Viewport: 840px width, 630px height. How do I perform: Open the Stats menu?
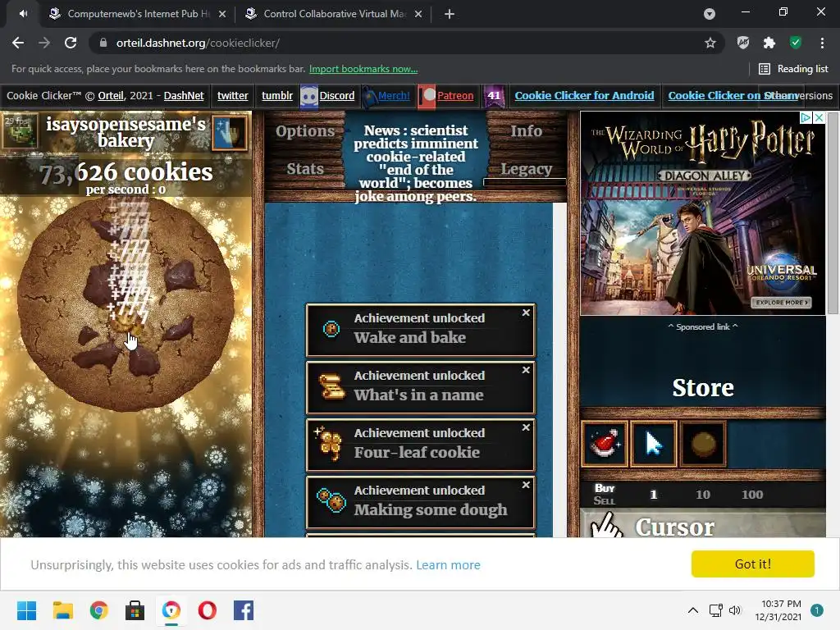tap(305, 169)
